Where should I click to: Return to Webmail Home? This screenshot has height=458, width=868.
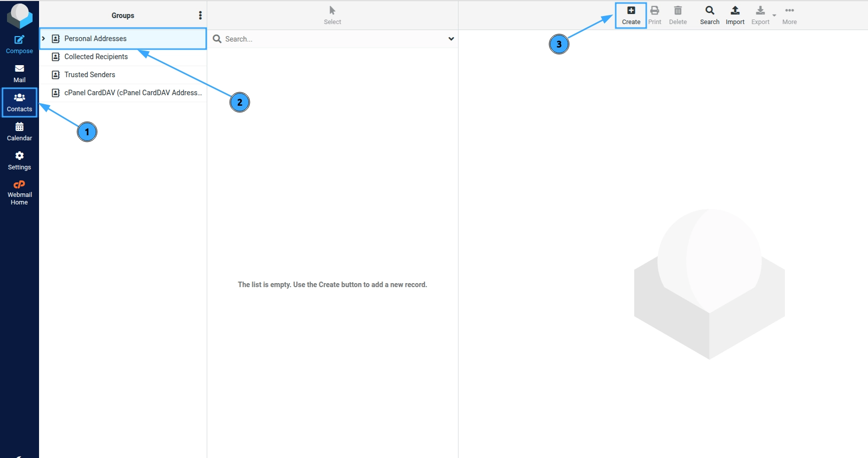coord(20,192)
